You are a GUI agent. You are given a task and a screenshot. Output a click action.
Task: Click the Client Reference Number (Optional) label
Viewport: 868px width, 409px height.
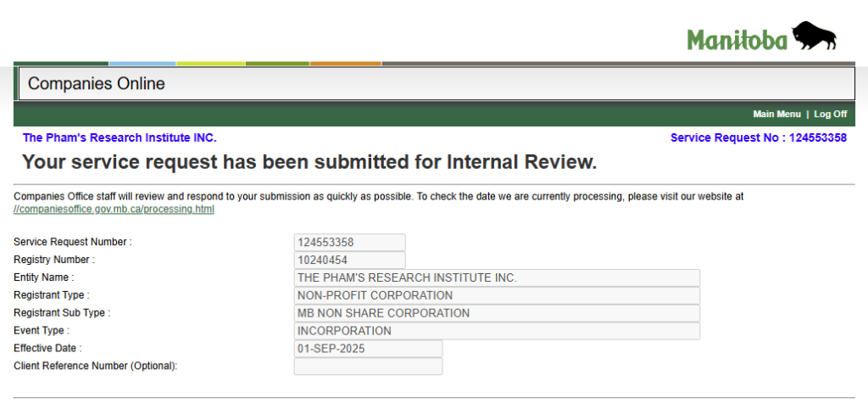pyautogui.click(x=96, y=366)
